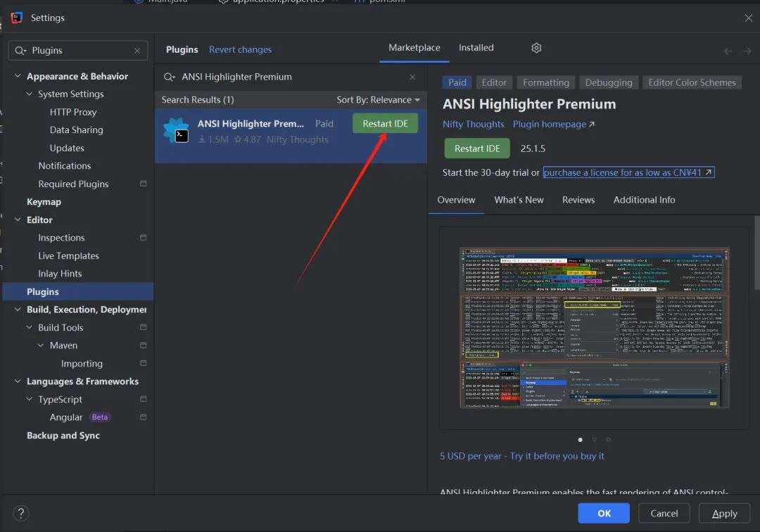Collapse the TypeScript node
The width and height of the screenshot is (760, 532).
29,399
